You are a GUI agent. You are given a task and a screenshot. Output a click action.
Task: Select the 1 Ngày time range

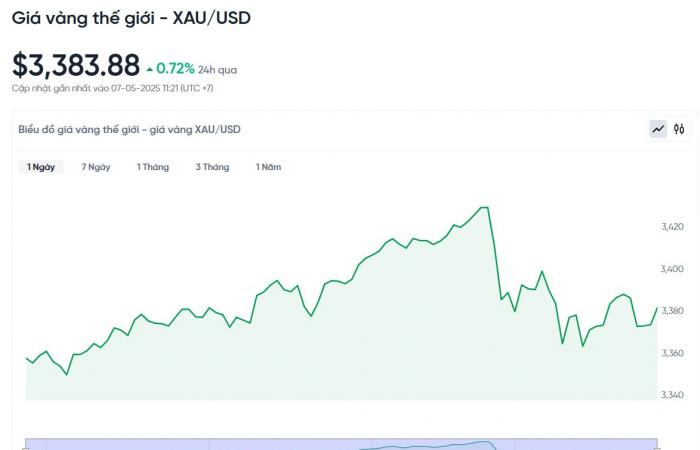click(x=41, y=167)
